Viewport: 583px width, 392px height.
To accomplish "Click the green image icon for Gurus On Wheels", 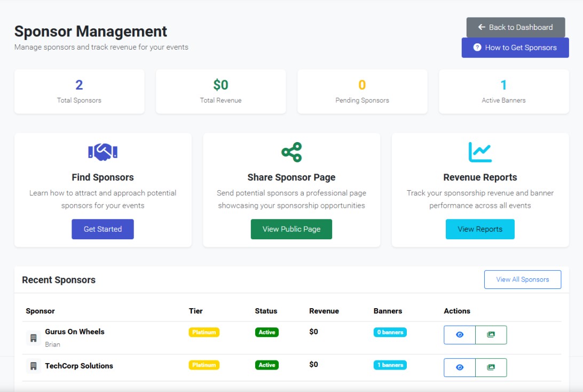I will [x=491, y=335].
